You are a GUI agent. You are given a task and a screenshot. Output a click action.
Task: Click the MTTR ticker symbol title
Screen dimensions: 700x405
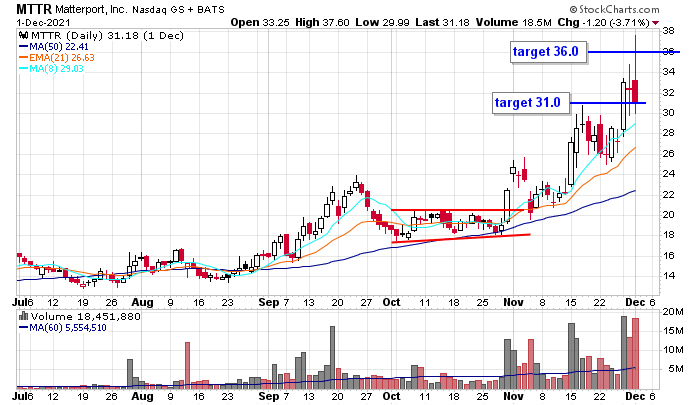point(34,8)
